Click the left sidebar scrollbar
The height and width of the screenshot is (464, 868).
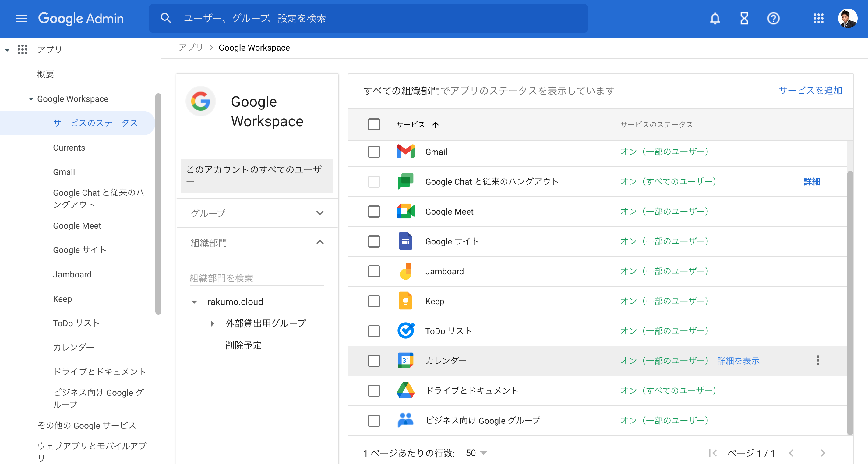click(x=158, y=204)
